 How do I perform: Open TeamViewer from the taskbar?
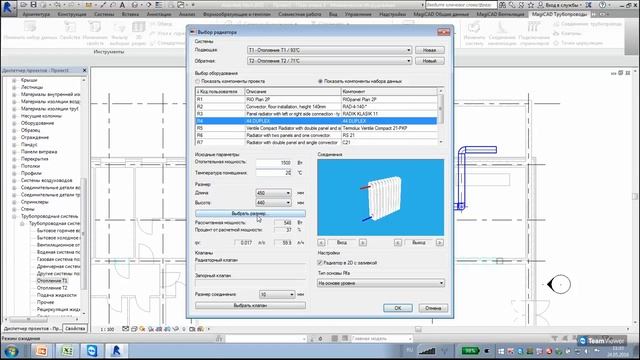pos(91,351)
